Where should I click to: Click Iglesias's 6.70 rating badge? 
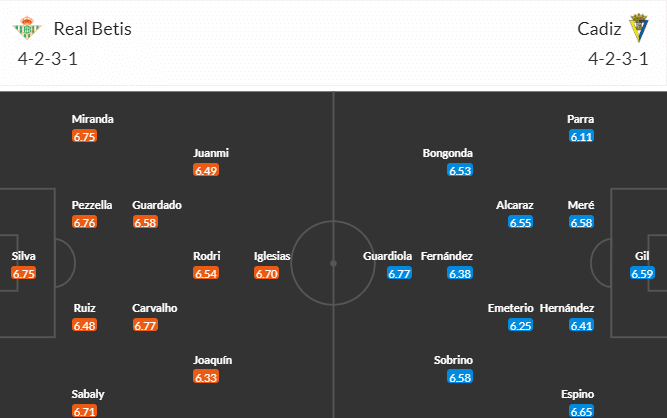coord(266,273)
